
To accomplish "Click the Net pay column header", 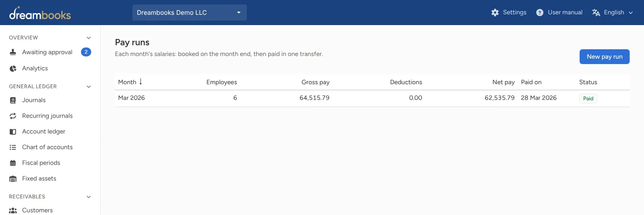I will click(504, 82).
